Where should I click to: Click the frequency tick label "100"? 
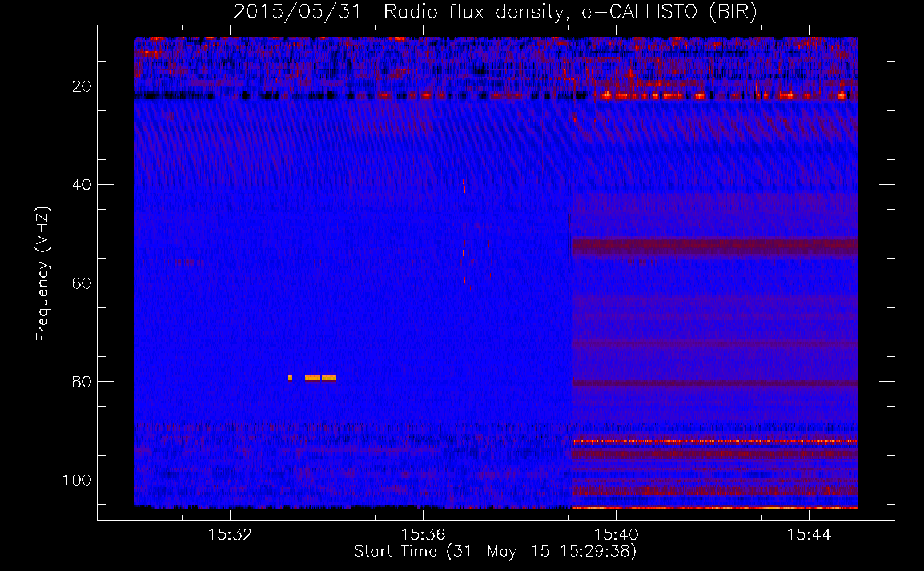pos(77,480)
